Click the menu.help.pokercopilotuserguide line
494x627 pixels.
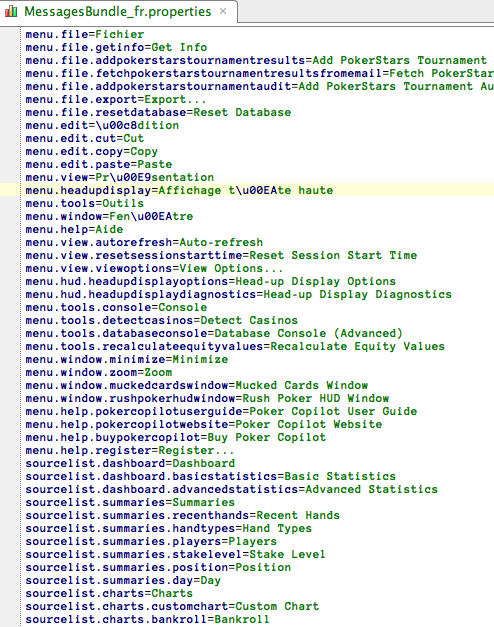pos(221,411)
